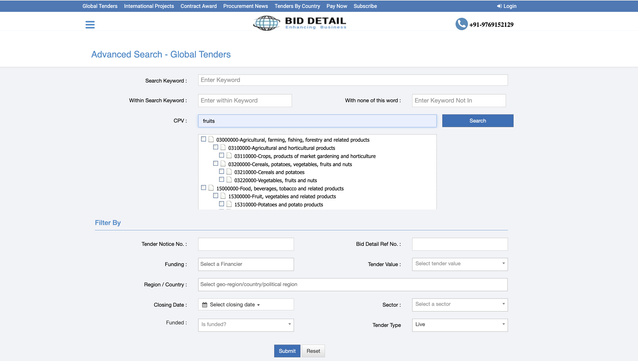Tick 03110000-Crops, products of market gardening
The image size is (638, 361).
tap(221, 155)
